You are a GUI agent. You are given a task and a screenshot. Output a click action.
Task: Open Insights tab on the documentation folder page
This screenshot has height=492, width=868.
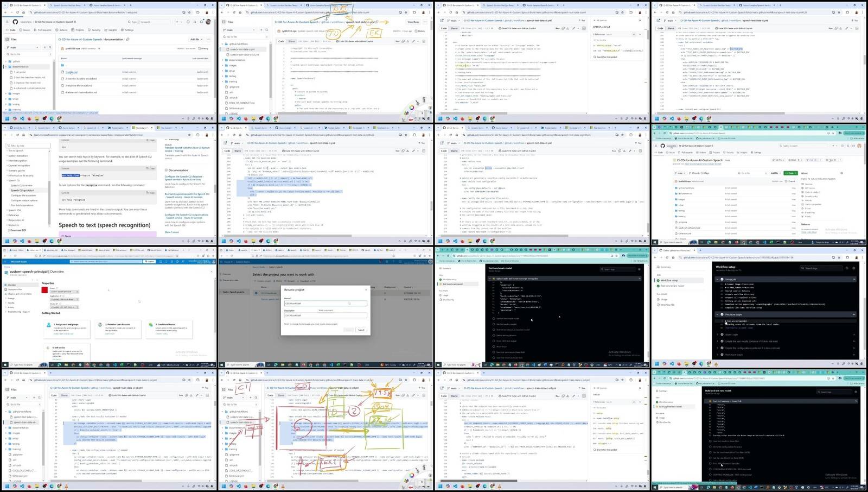pyautogui.click(x=111, y=30)
